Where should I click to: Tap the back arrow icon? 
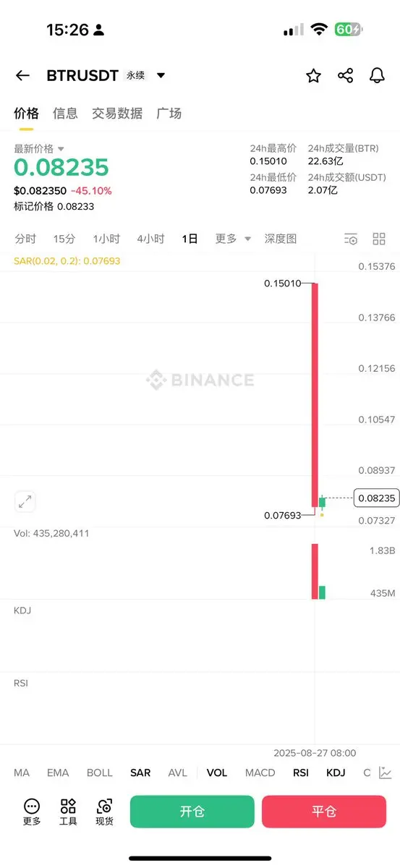tap(22, 76)
